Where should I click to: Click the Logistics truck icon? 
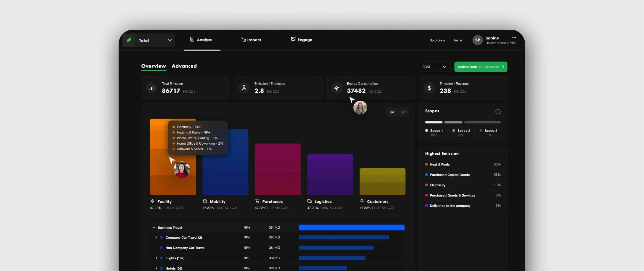310,201
